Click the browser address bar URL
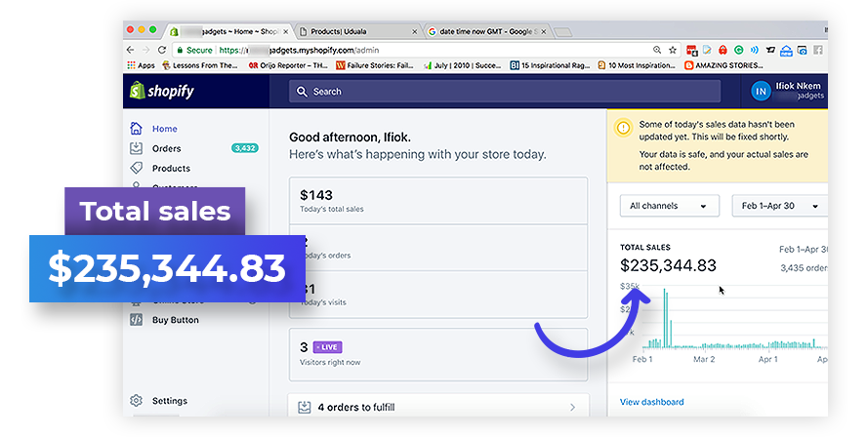Image resolution: width=868 pixels, height=437 pixels. tap(299, 50)
